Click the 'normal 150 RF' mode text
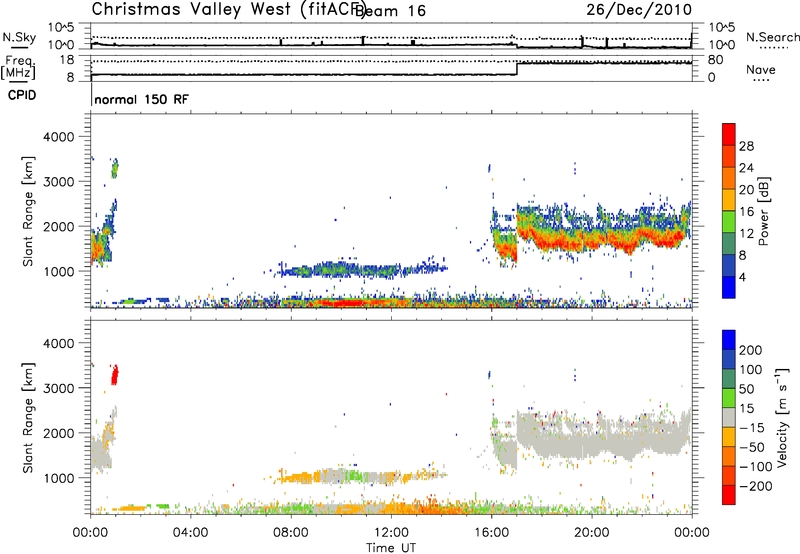This screenshot has height=554, width=800. tap(141, 99)
